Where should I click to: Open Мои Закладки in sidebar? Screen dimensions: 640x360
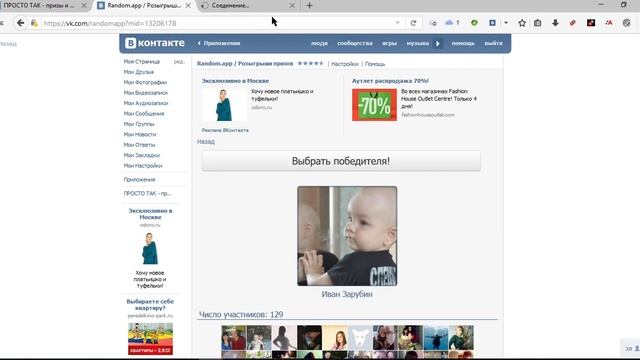pyautogui.click(x=142, y=155)
